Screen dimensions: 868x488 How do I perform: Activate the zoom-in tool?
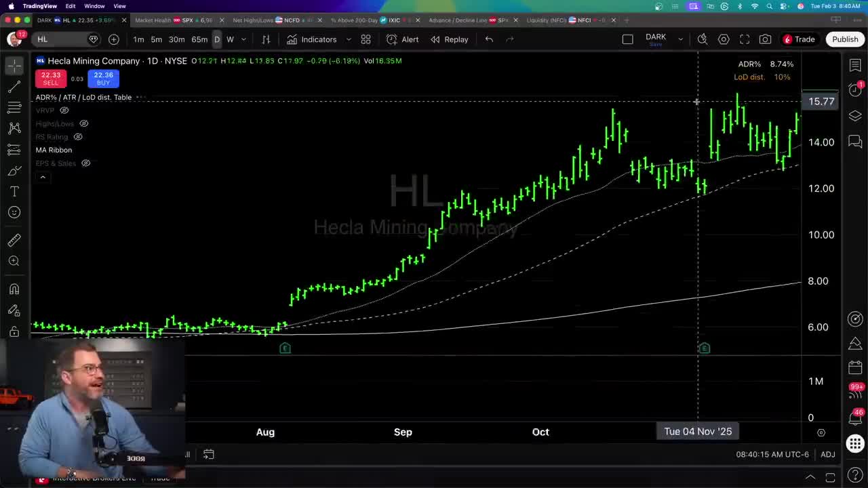point(14,260)
